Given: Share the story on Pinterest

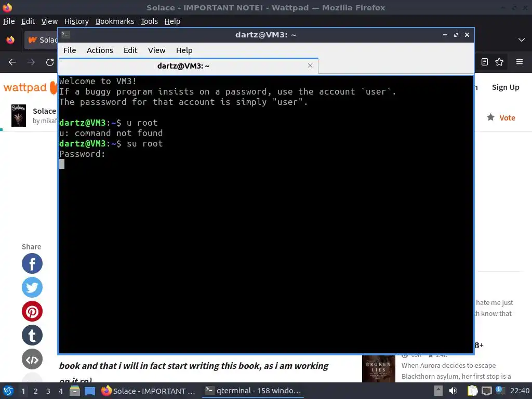Looking at the screenshot, I should pos(32,311).
